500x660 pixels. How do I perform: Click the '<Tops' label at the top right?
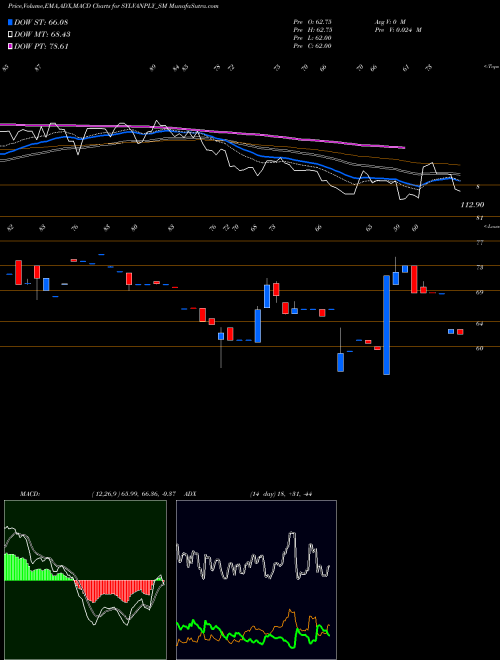pyautogui.click(x=491, y=67)
